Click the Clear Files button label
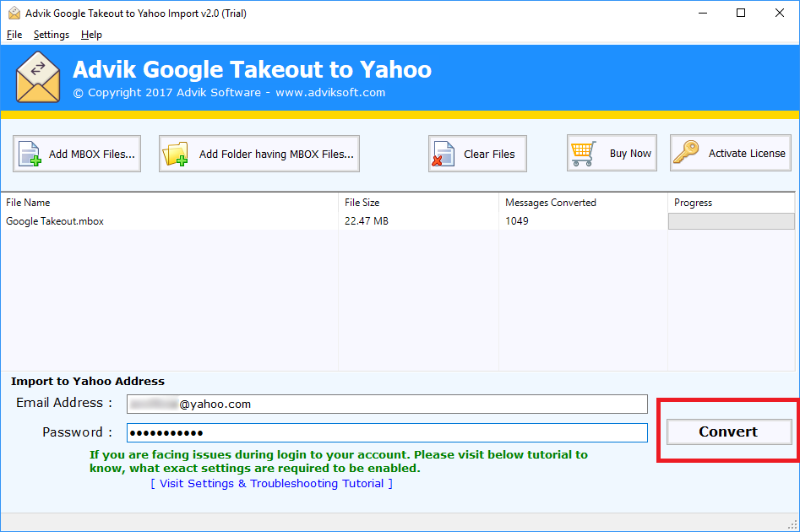This screenshot has width=800, height=532. coord(489,154)
